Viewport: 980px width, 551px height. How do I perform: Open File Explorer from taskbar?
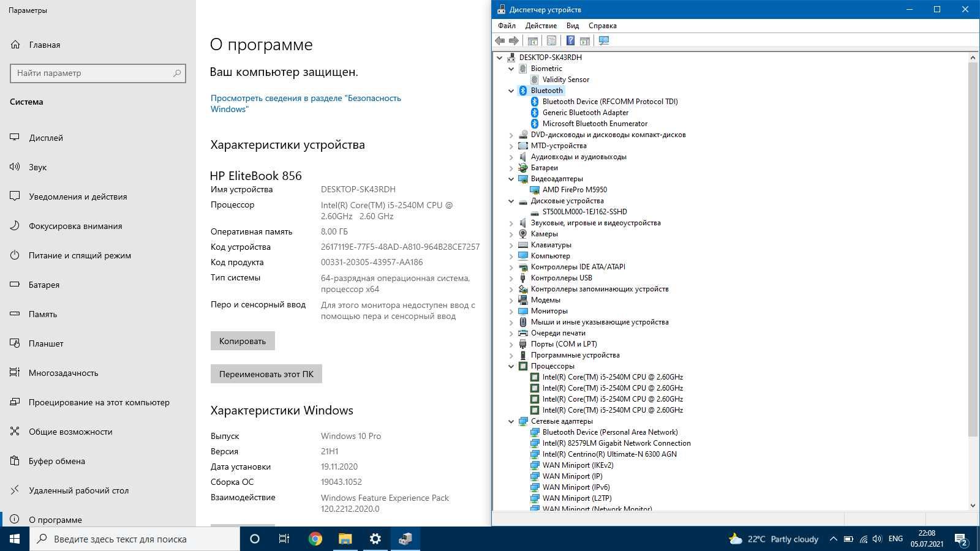(345, 539)
